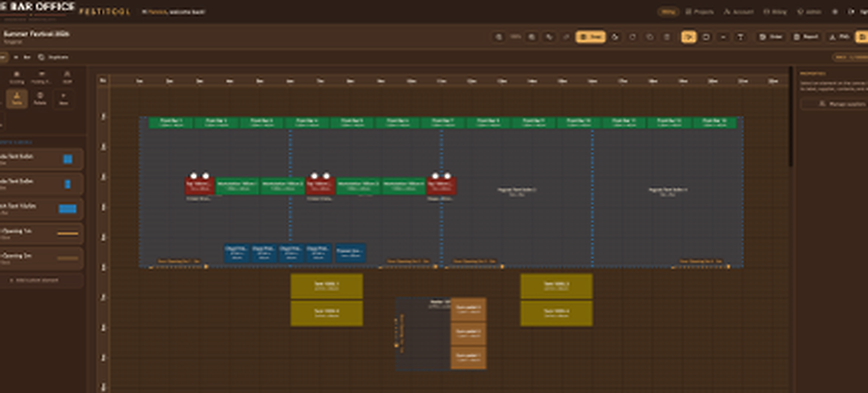This screenshot has width=868, height=393.
Task: Select the topmost orange cooler block
Action: coord(468,310)
